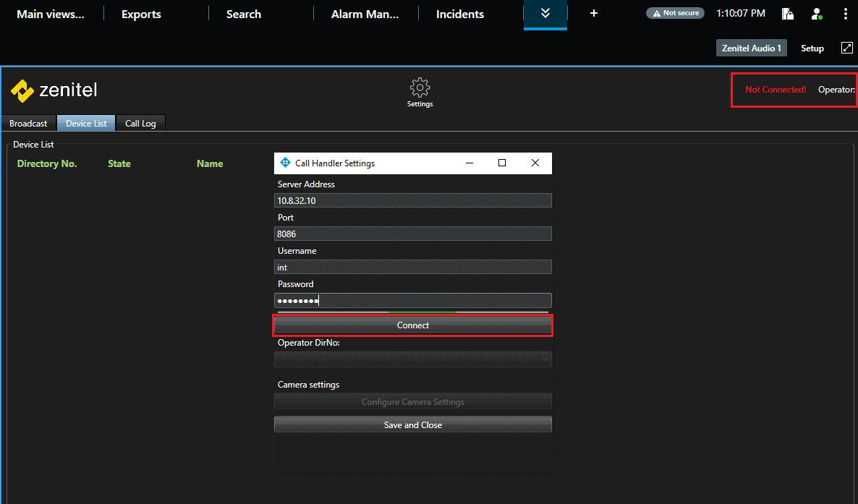The width and height of the screenshot is (858, 504).
Task: Focus the Password field
Action: 412,301
